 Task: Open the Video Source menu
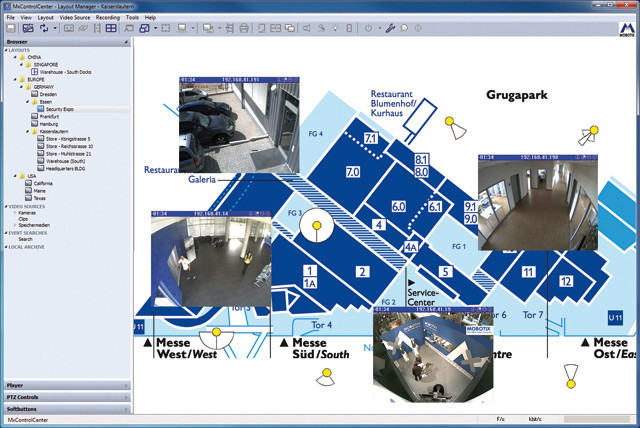pos(76,18)
